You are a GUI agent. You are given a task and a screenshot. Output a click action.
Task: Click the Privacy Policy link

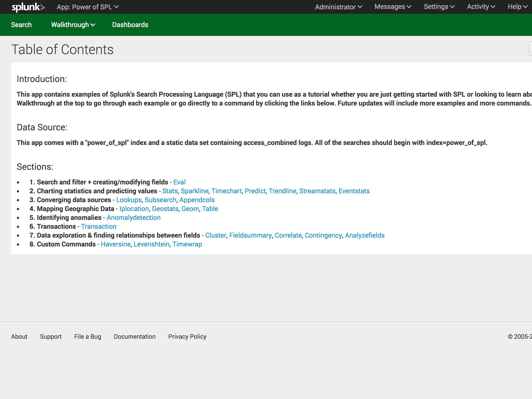point(187,336)
